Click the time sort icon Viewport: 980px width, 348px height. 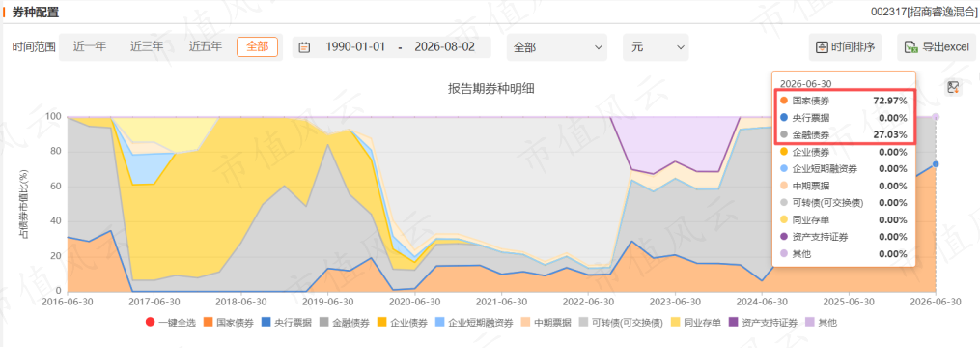point(823,47)
